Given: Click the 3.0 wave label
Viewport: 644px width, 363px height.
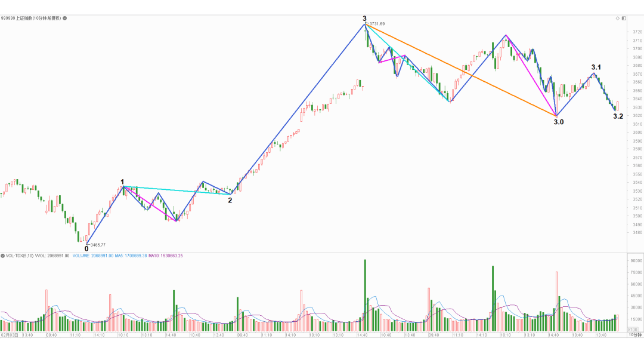Looking at the screenshot, I should [x=558, y=122].
